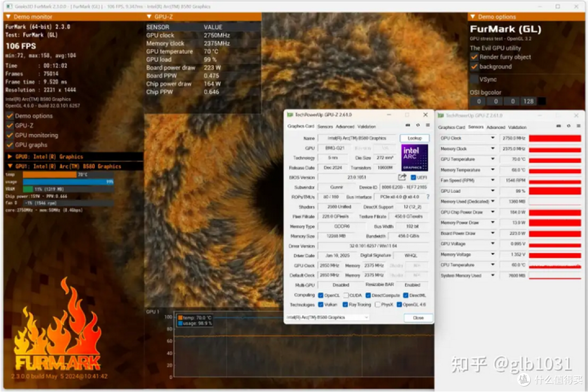588x392 pixels.
Task: Open the Board Power Draw sensor dropdown arrow
Action: click(493, 233)
